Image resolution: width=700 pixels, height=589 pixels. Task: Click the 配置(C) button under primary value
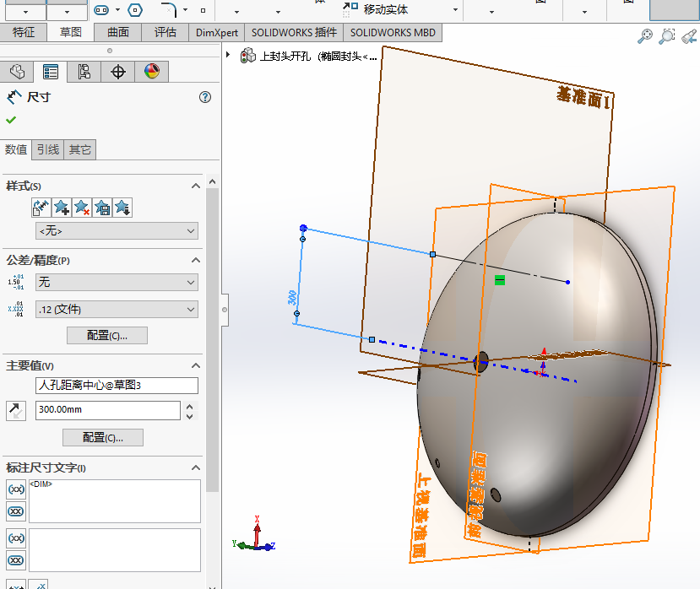102,437
